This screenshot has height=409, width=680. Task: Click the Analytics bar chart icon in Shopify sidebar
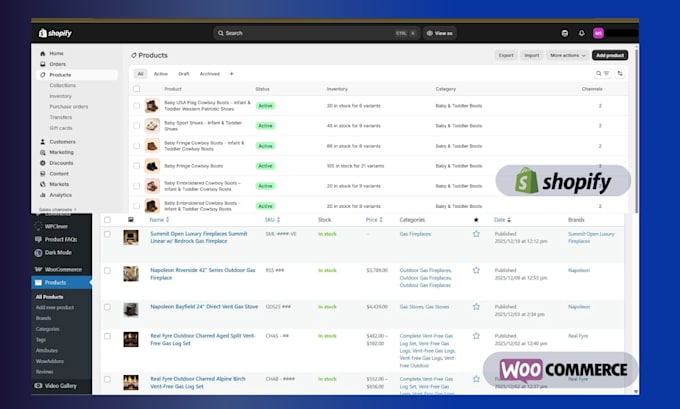click(x=42, y=195)
